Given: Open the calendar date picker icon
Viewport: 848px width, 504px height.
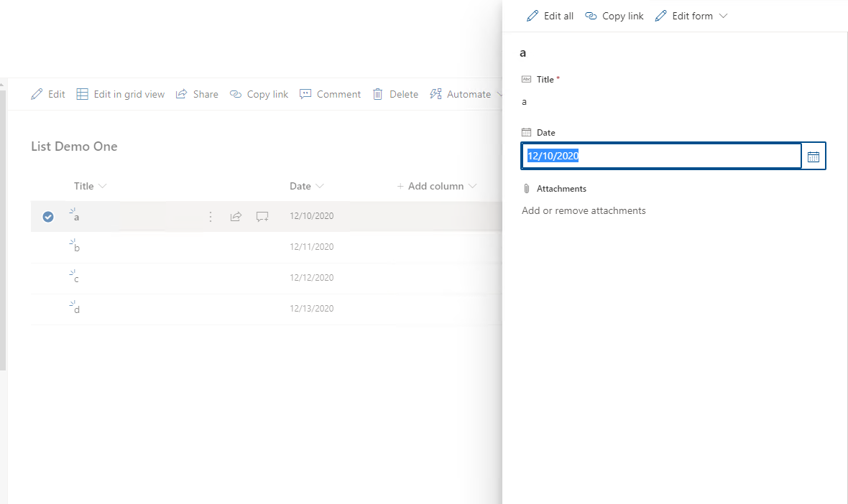Looking at the screenshot, I should [813, 157].
